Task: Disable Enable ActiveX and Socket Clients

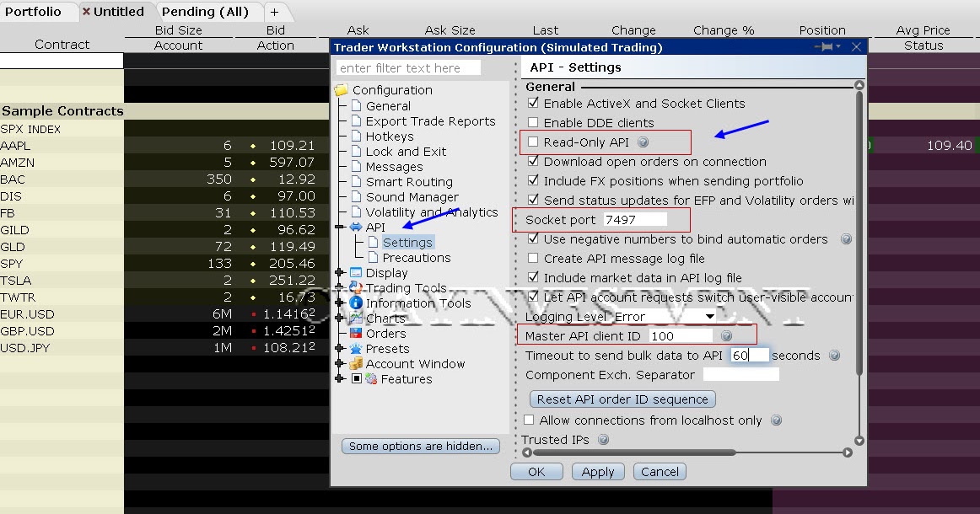Action: (535, 104)
